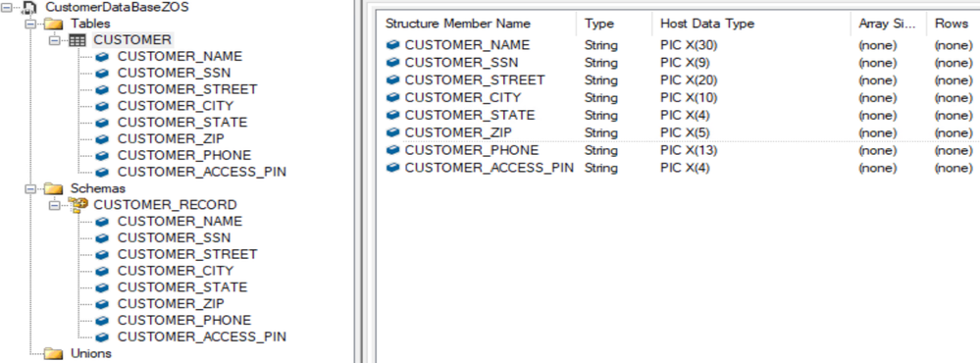Click the CUSTOMER_SSN icon under CUSTOMER_RECORD
This screenshot has height=363, width=980.
102,237
